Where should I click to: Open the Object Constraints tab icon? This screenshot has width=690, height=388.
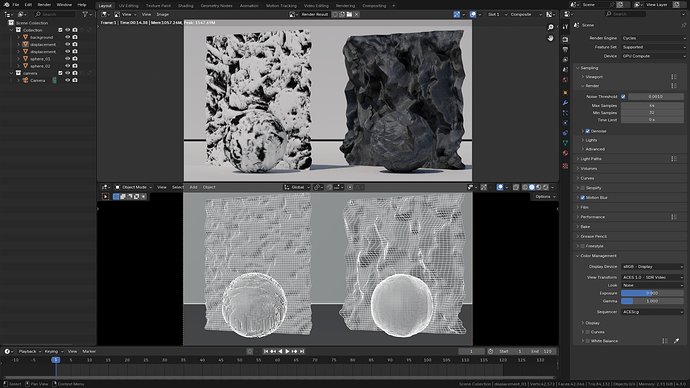pyautogui.click(x=565, y=133)
